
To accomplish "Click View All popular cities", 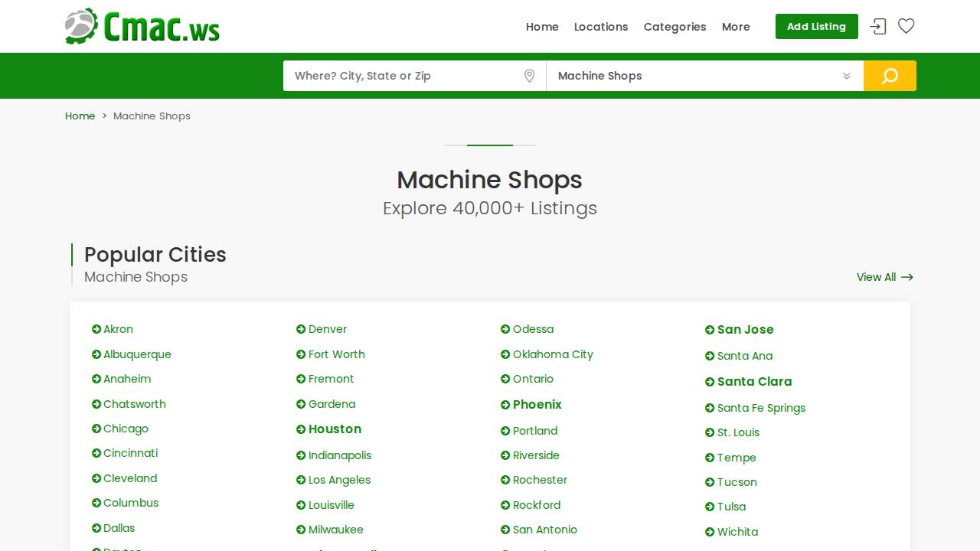I will click(x=876, y=277).
